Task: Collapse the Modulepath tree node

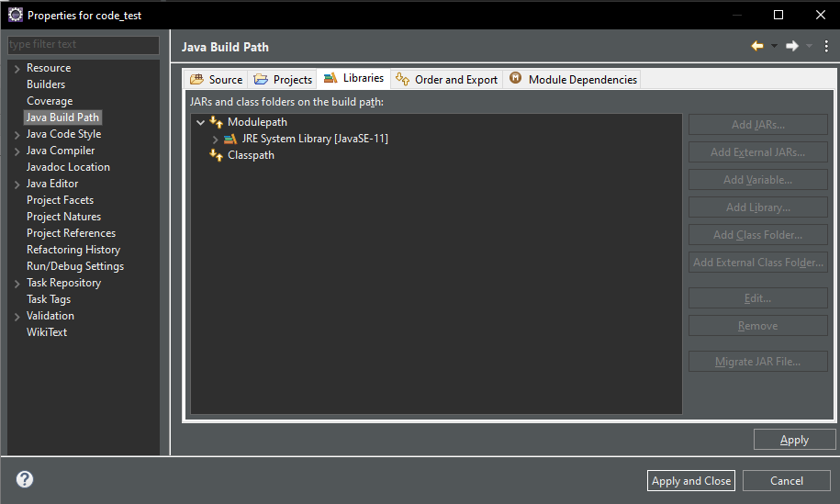Action: pos(200,123)
